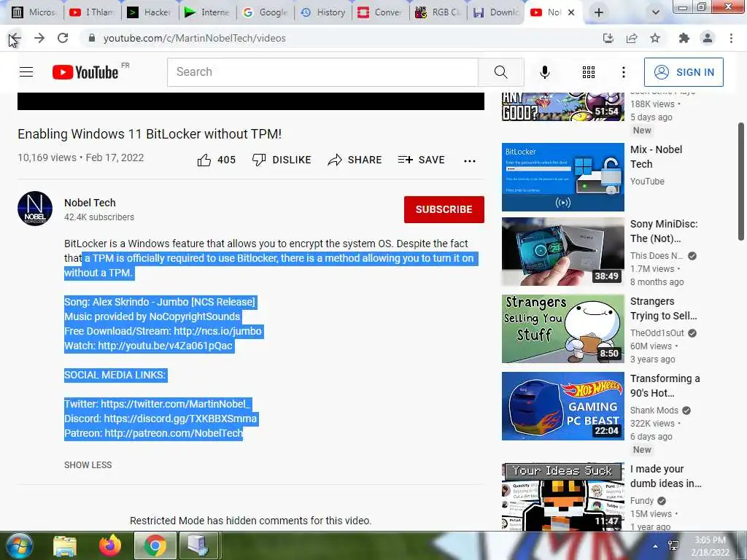
Task: Open the Nobel Tech channel avatar
Action: click(x=35, y=209)
